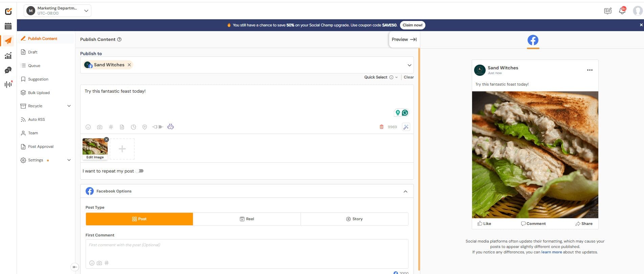Toggle 'I want to repeat my post'
The image size is (644, 274).
(140, 171)
